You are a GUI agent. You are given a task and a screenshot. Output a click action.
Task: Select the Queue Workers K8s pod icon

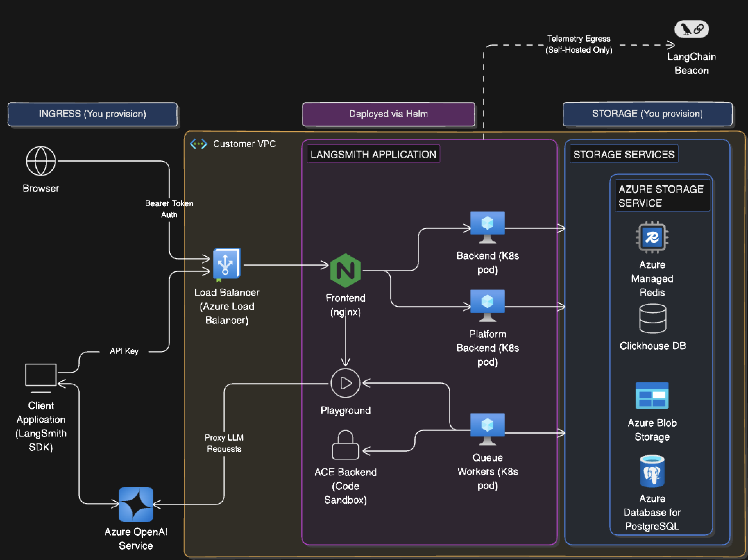click(487, 429)
